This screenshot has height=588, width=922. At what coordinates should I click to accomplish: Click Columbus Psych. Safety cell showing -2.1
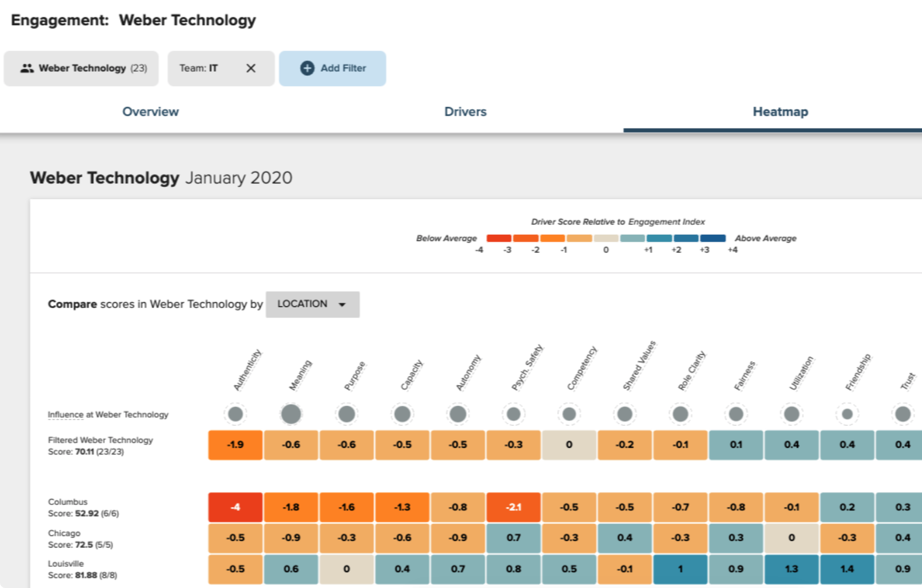[513, 507]
